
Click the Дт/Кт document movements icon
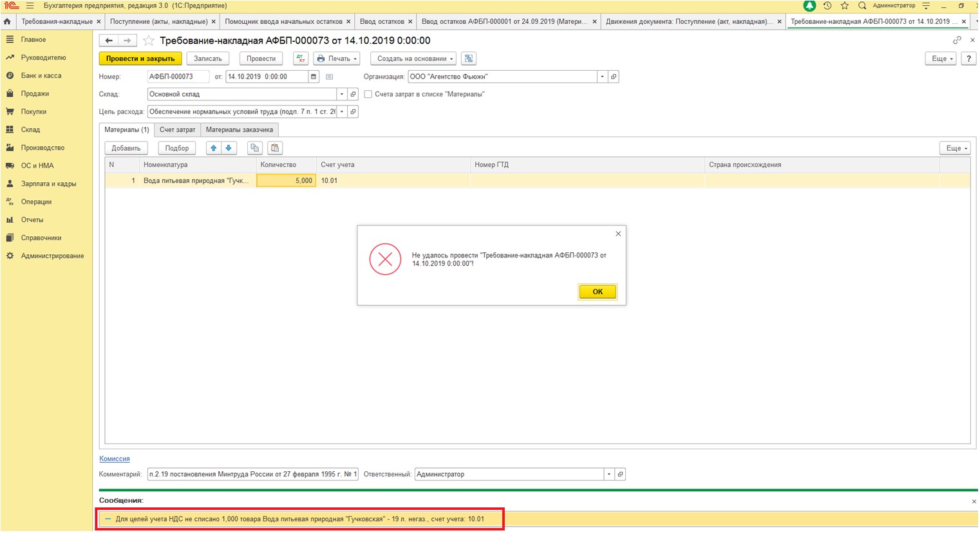point(301,59)
